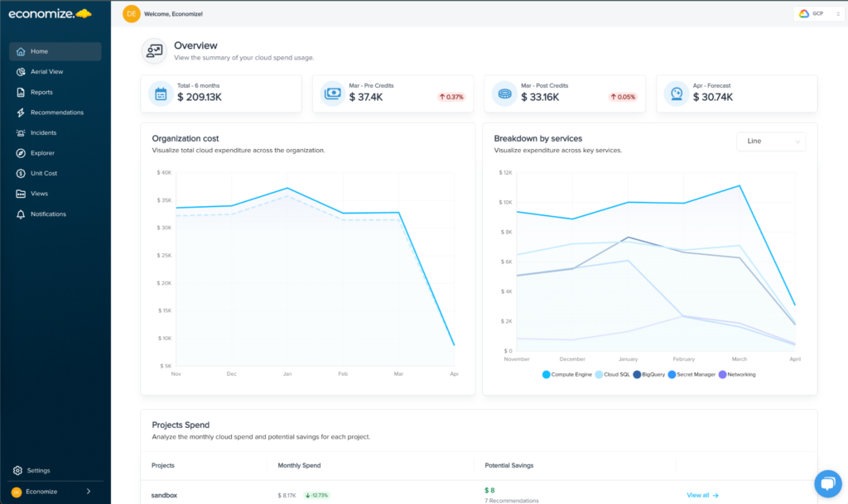
Task: Toggle the Compute Engine legend entry
Action: coord(571,374)
